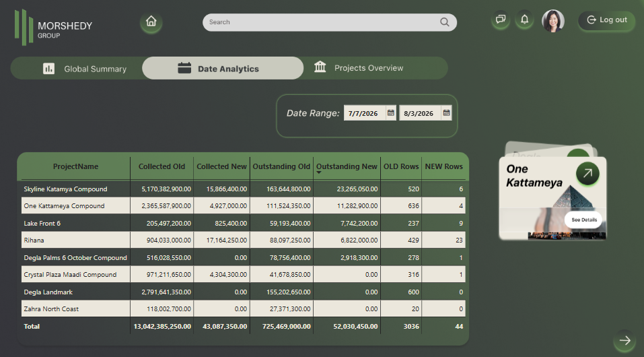Click value 2,365,587,900.00 cell
Image resolution: width=644 pixels, height=357 pixels.
pos(166,206)
